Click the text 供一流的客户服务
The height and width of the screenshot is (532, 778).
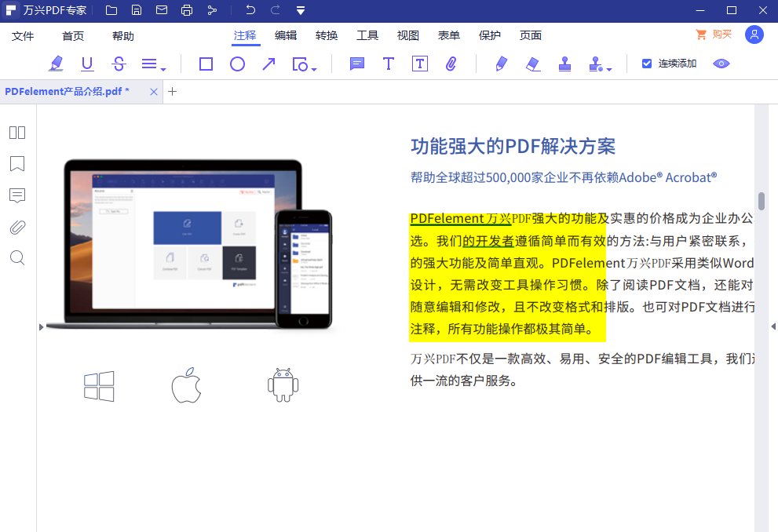click(x=463, y=381)
